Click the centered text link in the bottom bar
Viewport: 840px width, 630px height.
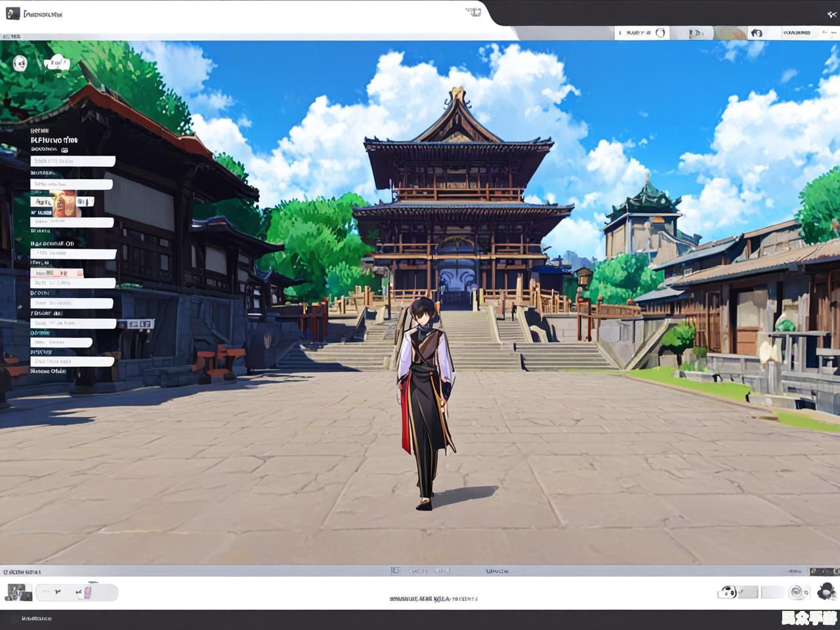[x=433, y=598]
